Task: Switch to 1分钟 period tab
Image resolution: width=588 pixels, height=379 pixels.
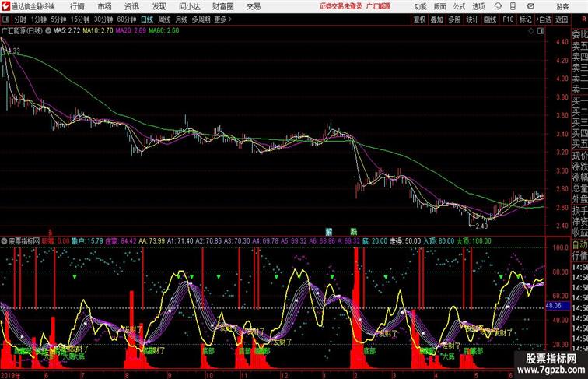Action: click(x=39, y=19)
